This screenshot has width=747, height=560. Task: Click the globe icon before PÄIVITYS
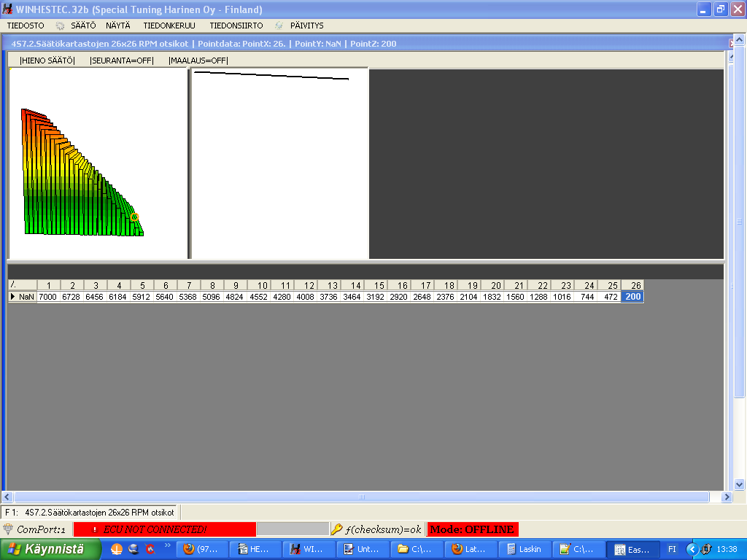[279, 26]
